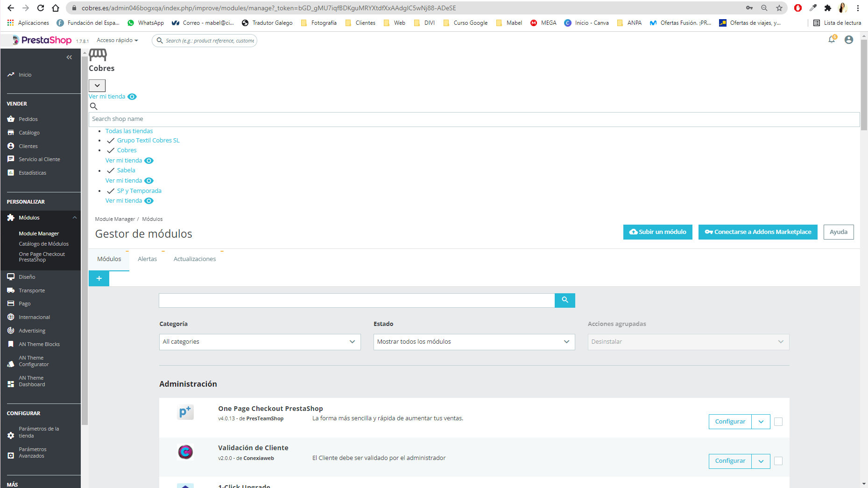868x488 pixels.
Task: Select SP y Temporada shop link
Action: (x=139, y=191)
